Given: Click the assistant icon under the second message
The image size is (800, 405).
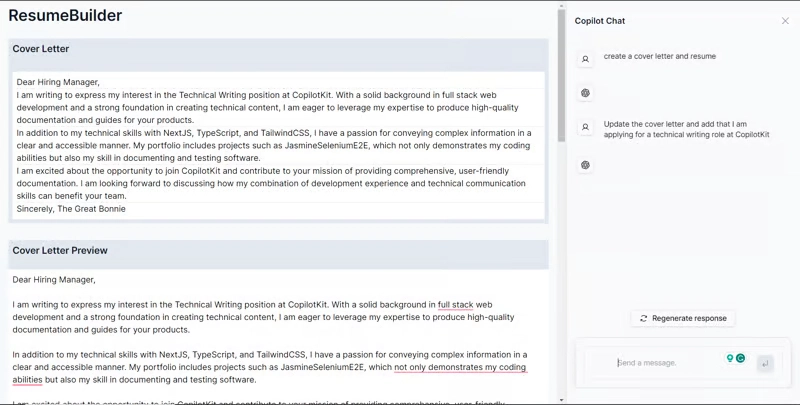Looking at the screenshot, I should click(x=585, y=165).
